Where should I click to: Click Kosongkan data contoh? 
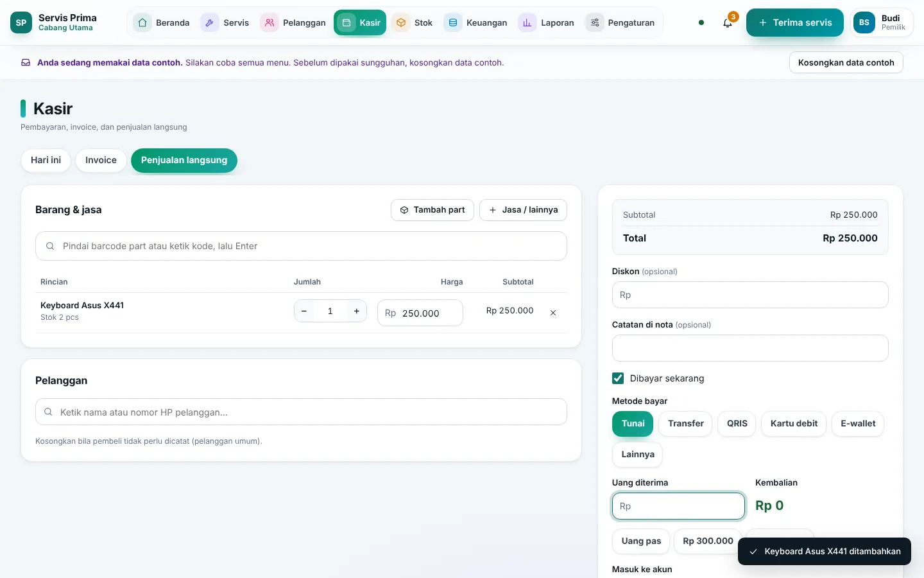846,62
